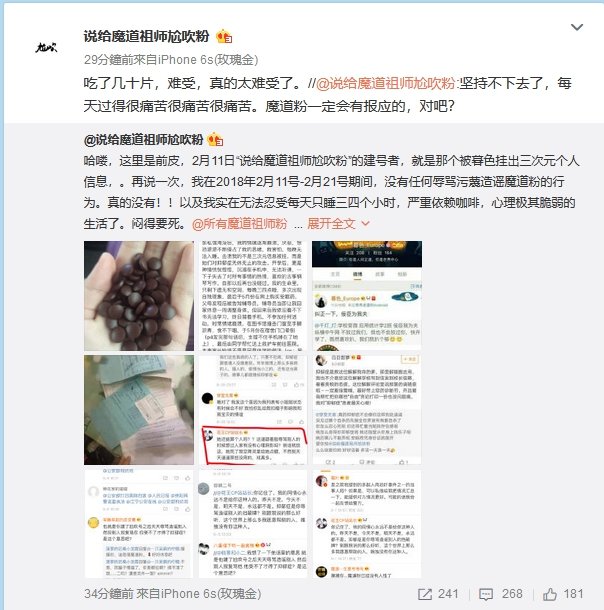Open comments via the speech bubble icon
The width and height of the screenshot is (604, 610).
click(x=486, y=594)
